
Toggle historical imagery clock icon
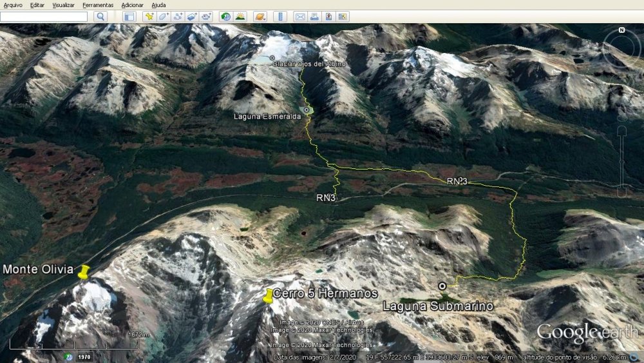coord(225,17)
